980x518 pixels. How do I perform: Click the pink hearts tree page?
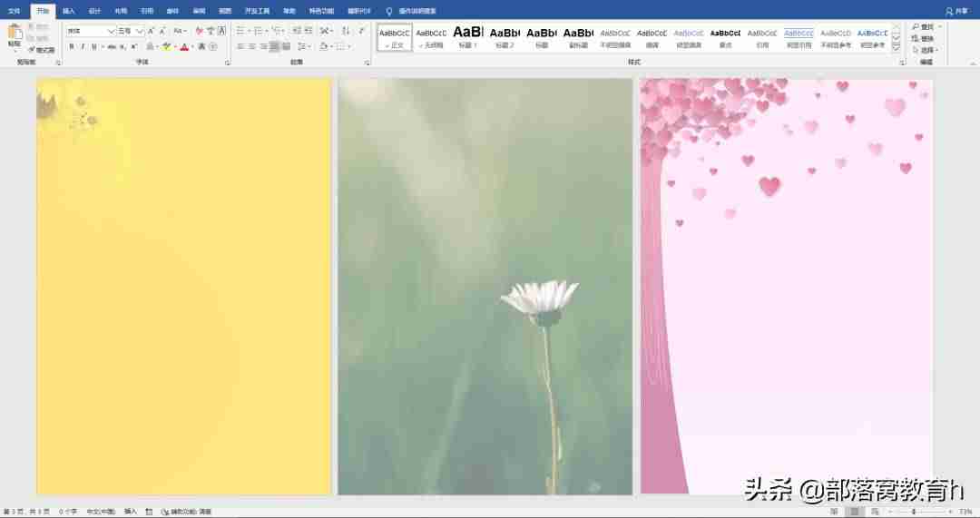(787, 286)
